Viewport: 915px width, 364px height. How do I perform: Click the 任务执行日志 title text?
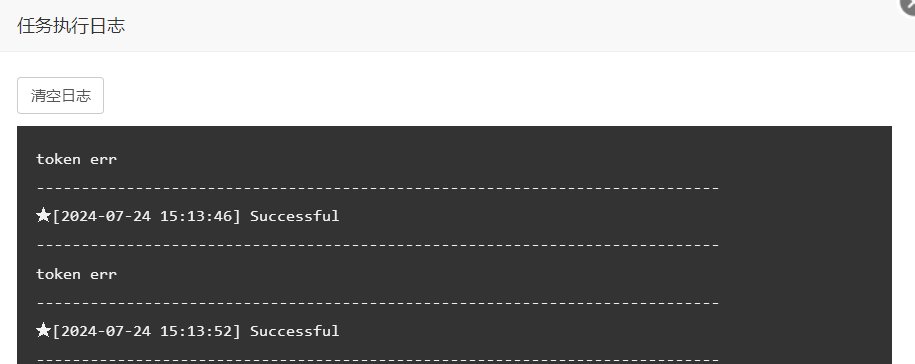click(x=71, y=26)
